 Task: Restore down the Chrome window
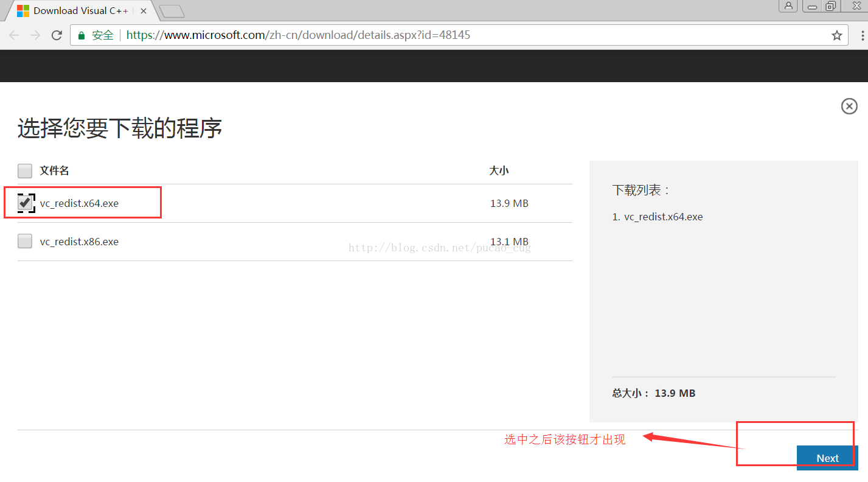tap(830, 6)
